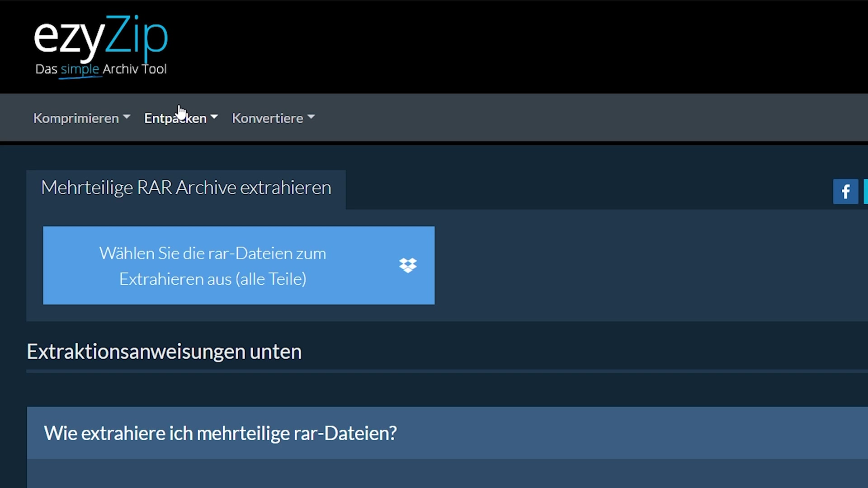This screenshot has width=868, height=488.
Task: Click the 'Das simple Archiv Tool' tagline
Action: click(x=101, y=69)
